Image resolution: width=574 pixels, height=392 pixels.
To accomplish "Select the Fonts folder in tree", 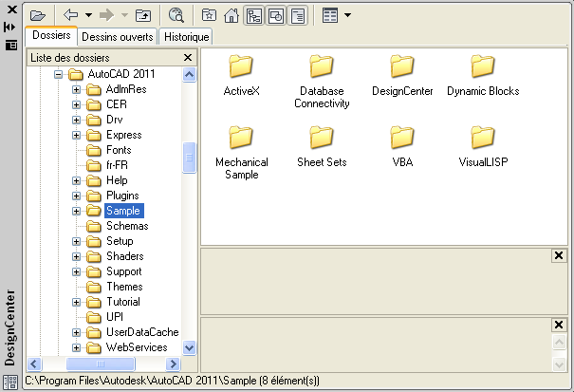I will point(119,150).
